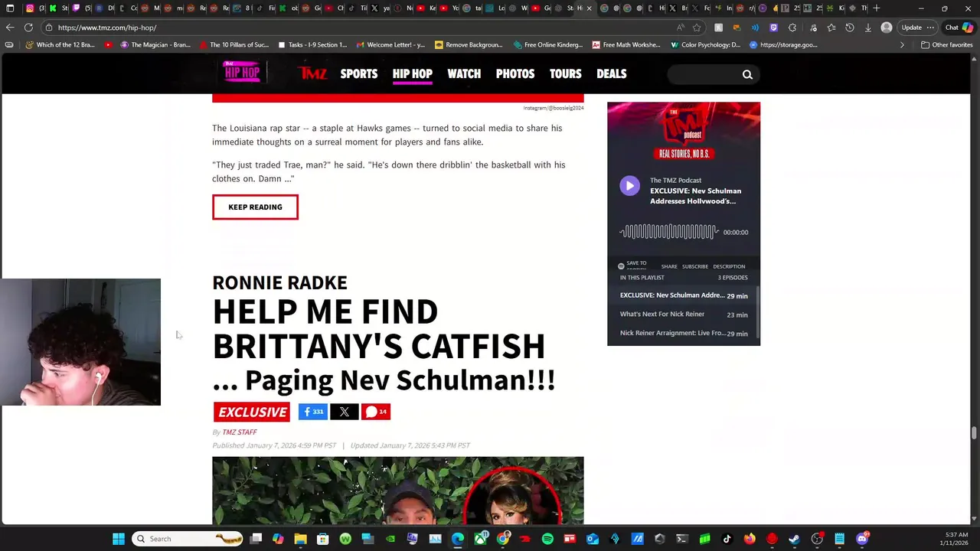Share article on X

point(345,412)
